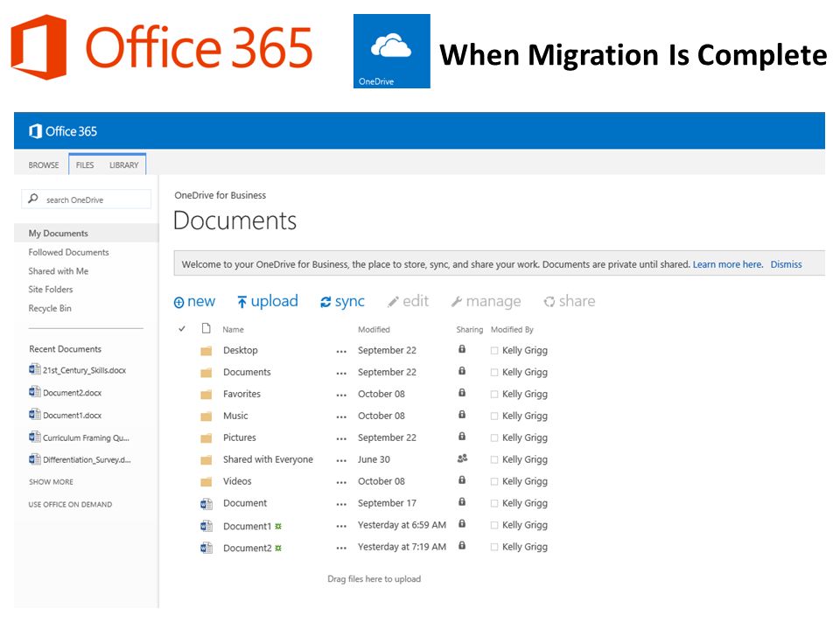Click shared people icon for Shared with Everyone

(462, 458)
